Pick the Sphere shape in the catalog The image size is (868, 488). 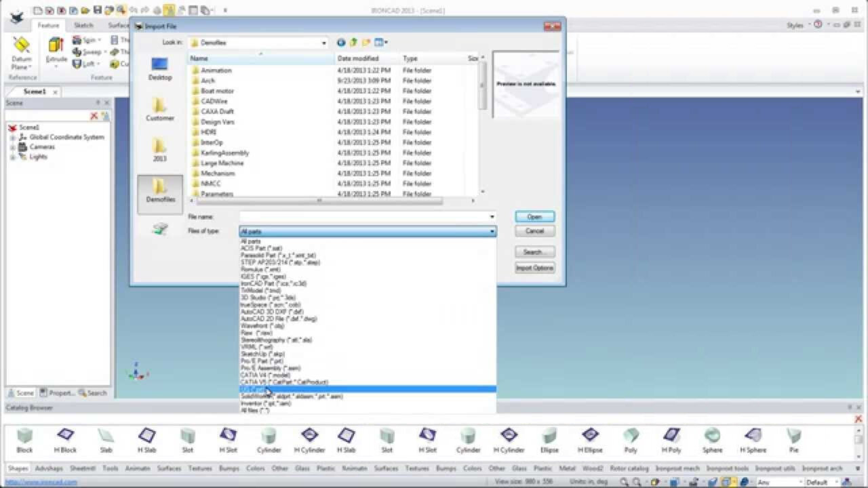coord(712,437)
